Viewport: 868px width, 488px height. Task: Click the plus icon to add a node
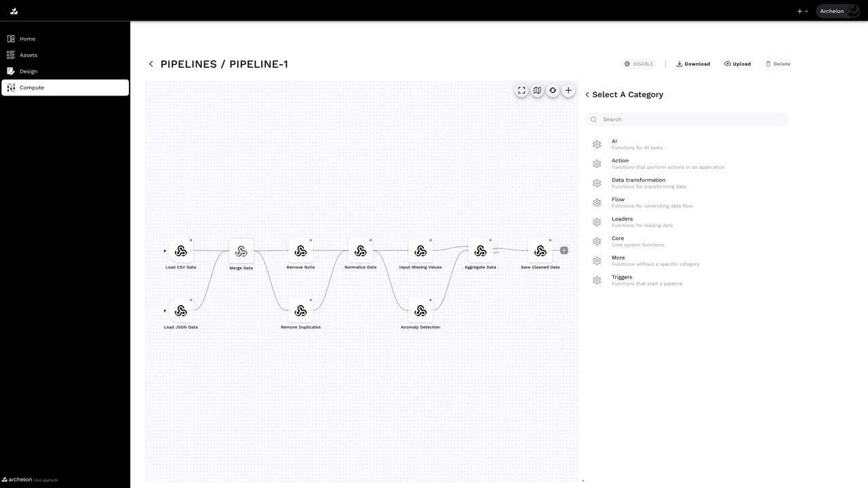(568, 89)
